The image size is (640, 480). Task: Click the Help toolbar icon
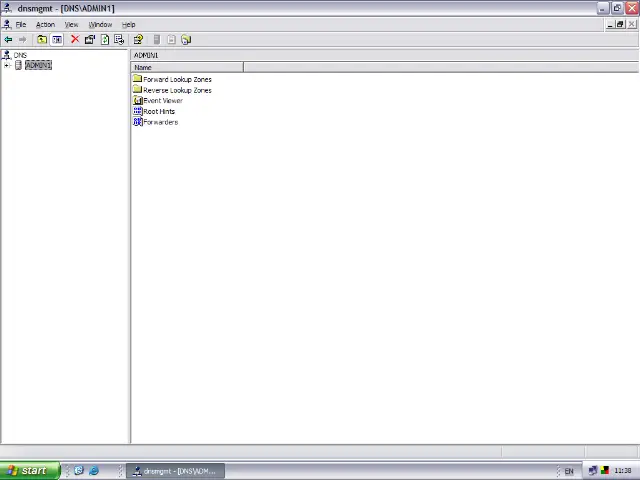click(138, 40)
